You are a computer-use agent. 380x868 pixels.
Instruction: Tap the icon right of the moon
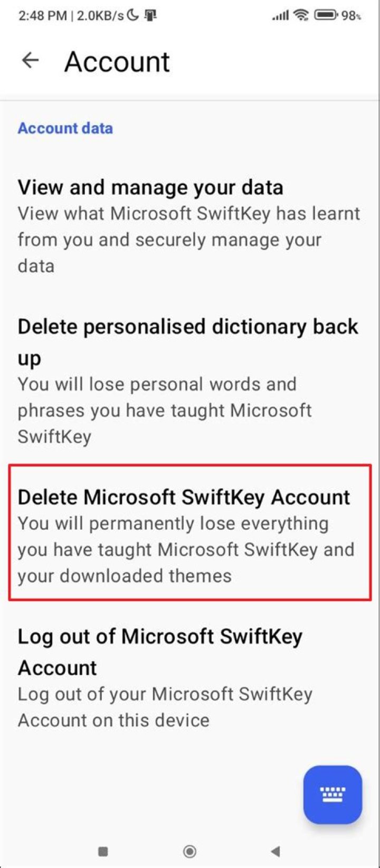150,15
